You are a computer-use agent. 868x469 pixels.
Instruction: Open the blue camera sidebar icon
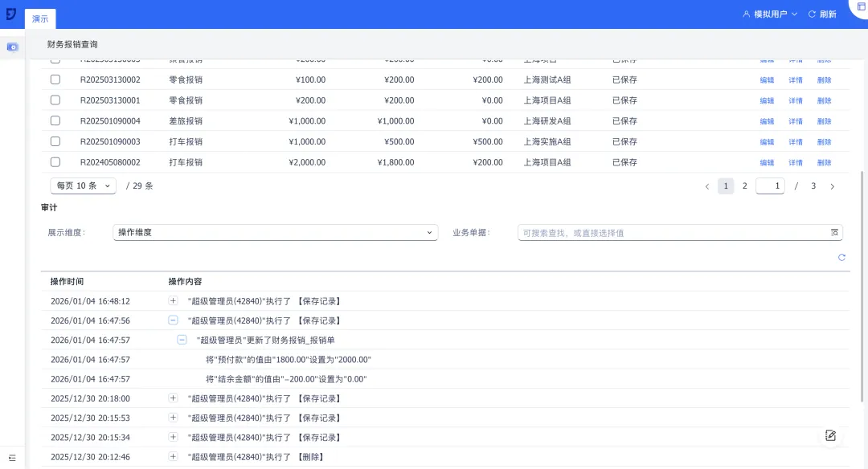coord(12,47)
